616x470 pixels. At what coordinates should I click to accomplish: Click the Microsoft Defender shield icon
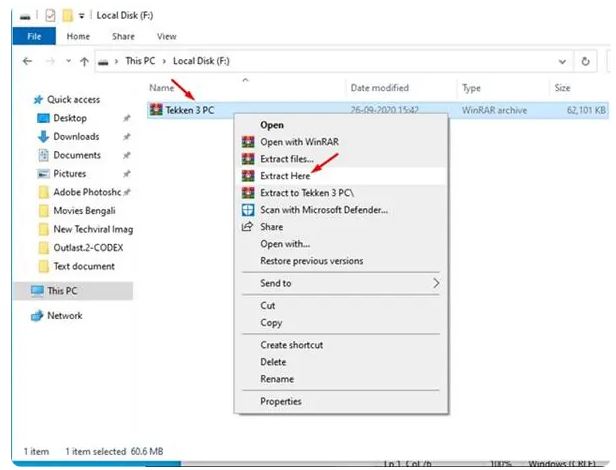pyautogui.click(x=248, y=210)
